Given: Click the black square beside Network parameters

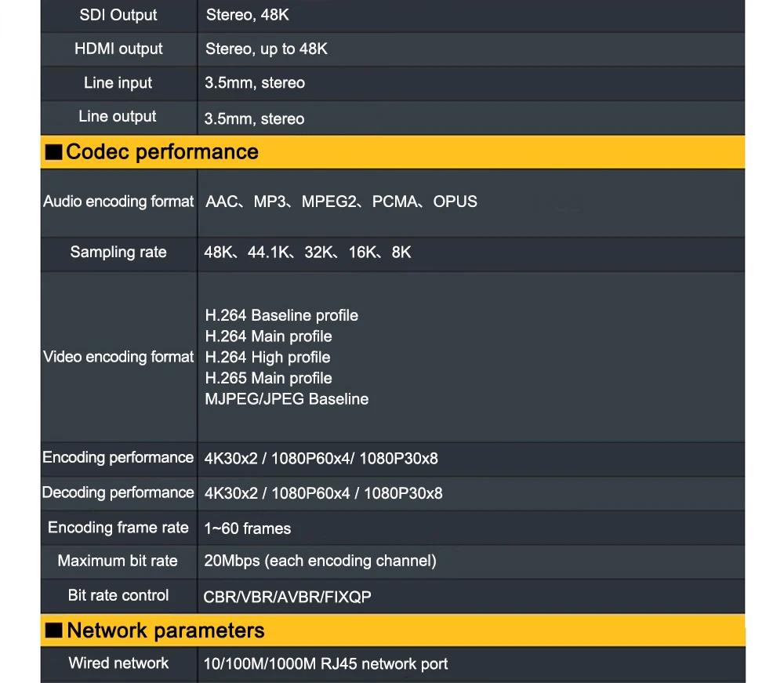Looking at the screenshot, I should pyautogui.click(x=54, y=631).
